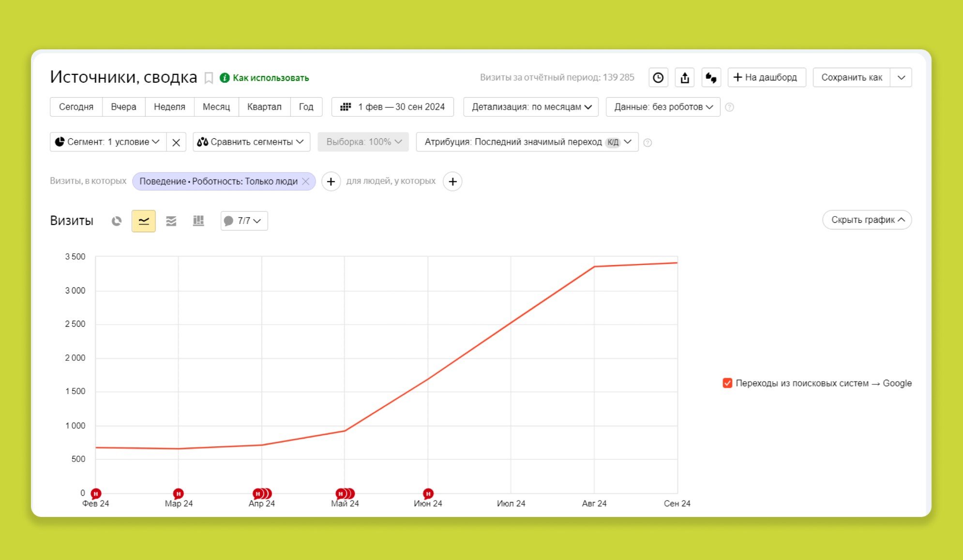Switch to the stacked area chart icon

click(x=171, y=221)
